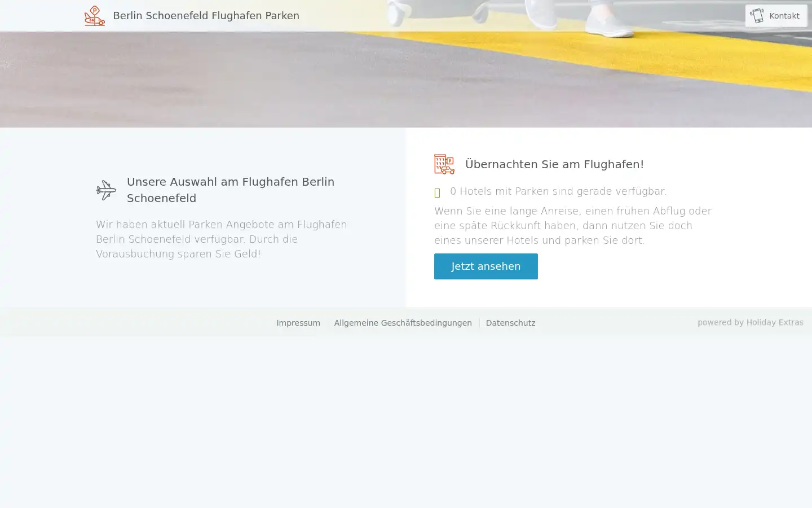Viewport: 812px width, 508px height.
Task: Open the Impressum link
Action: tap(298, 323)
